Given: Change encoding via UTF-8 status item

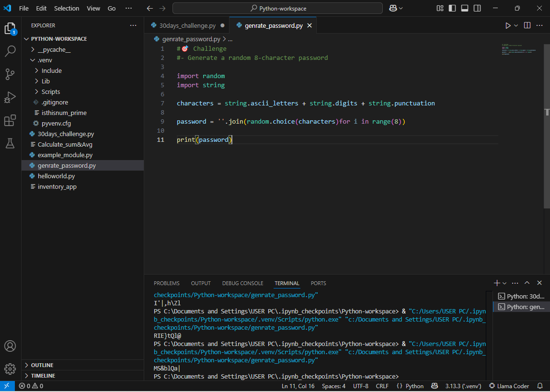Looking at the screenshot, I should [361, 386].
